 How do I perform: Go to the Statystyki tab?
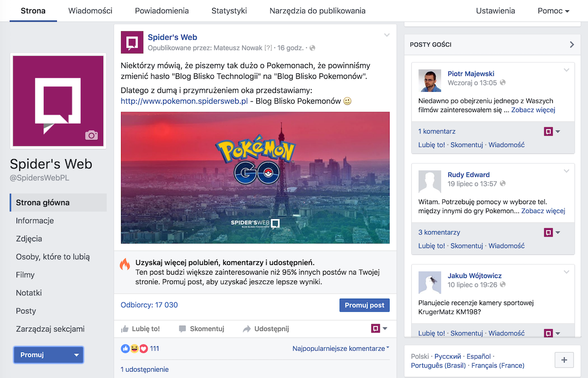pos(229,11)
